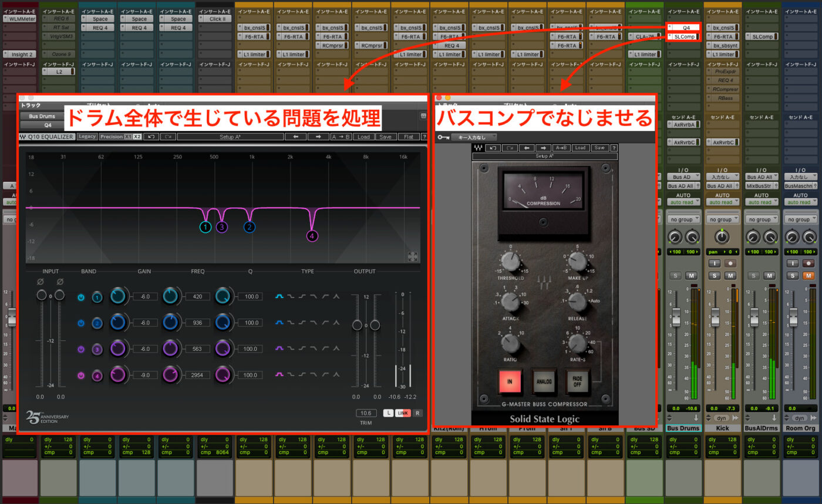The width and height of the screenshot is (822, 504).
Task: Select the bell filter type icon for band 1
Action: click(278, 296)
